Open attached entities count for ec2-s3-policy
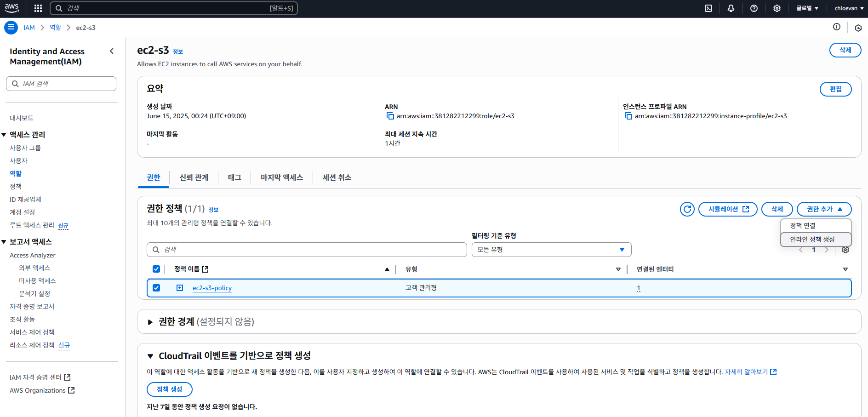Screen dimensions: 868x417 pyautogui.click(x=639, y=288)
